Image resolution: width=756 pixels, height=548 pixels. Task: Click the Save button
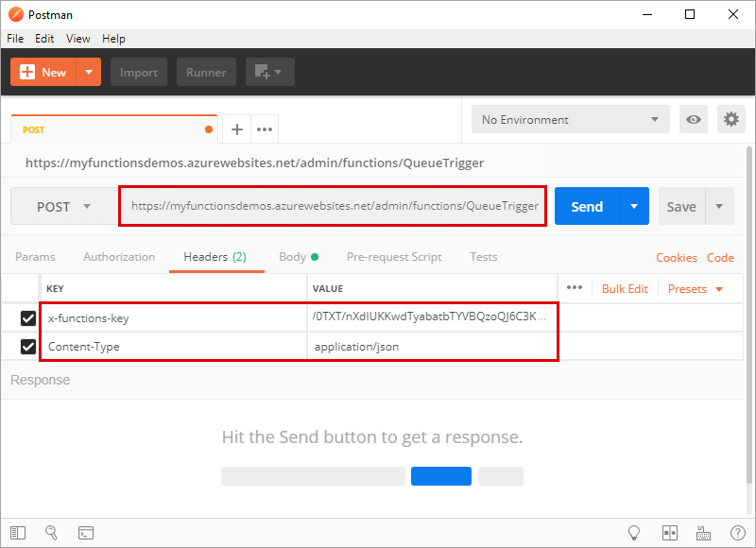(681, 206)
